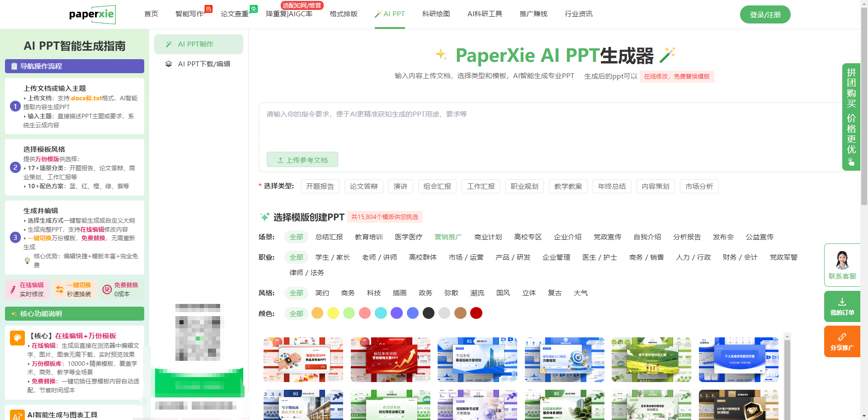Click the 上传参考文档 upload button
Viewport: 868px width, 420px height.
click(302, 160)
